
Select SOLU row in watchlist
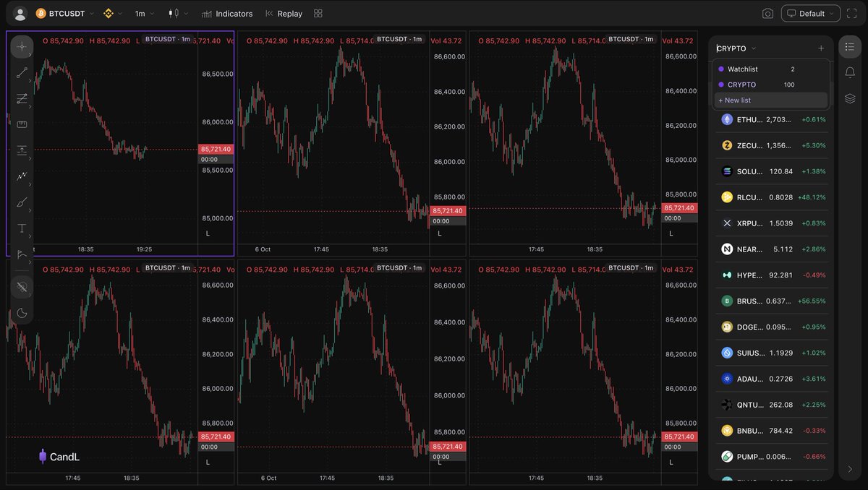pyautogui.click(x=771, y=171)
